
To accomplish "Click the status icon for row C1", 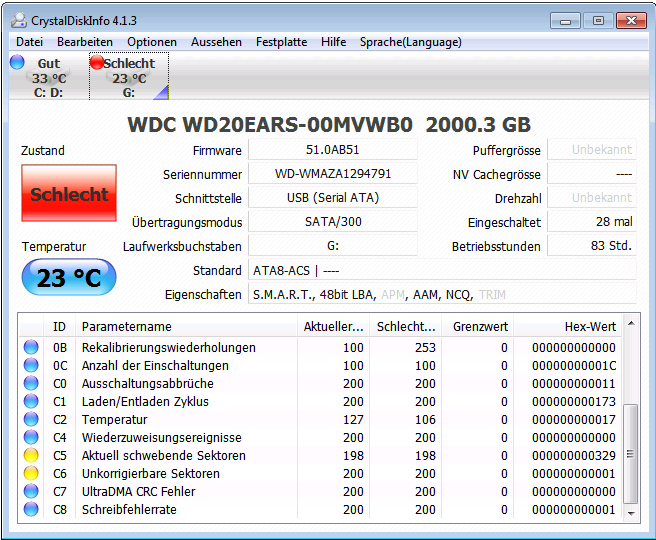I will pos(31,401).
